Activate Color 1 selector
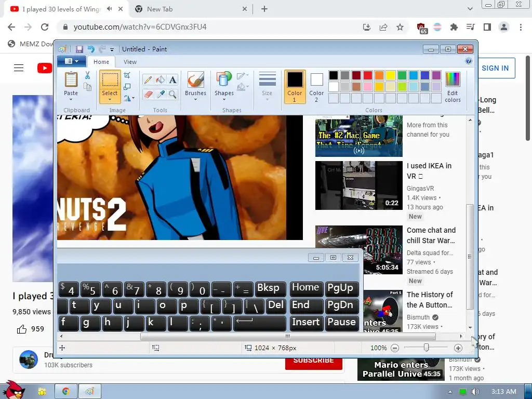 [x=295, y=87]
